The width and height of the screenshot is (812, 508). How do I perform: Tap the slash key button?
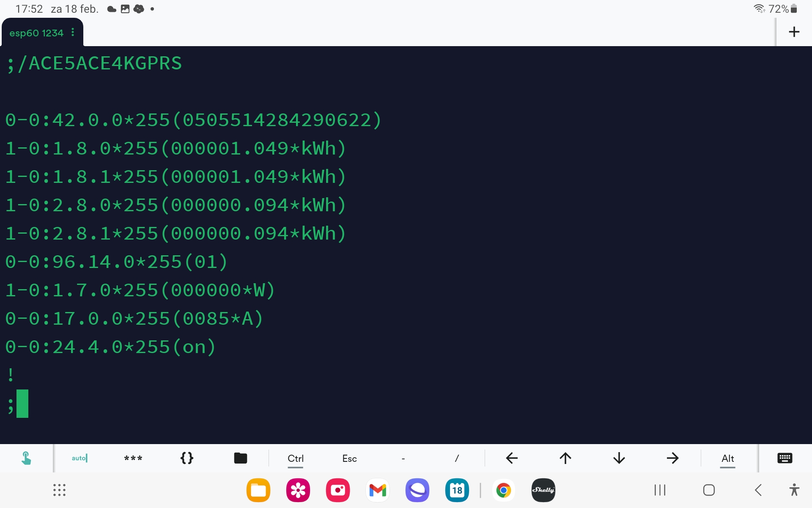(x=457, y=458)
